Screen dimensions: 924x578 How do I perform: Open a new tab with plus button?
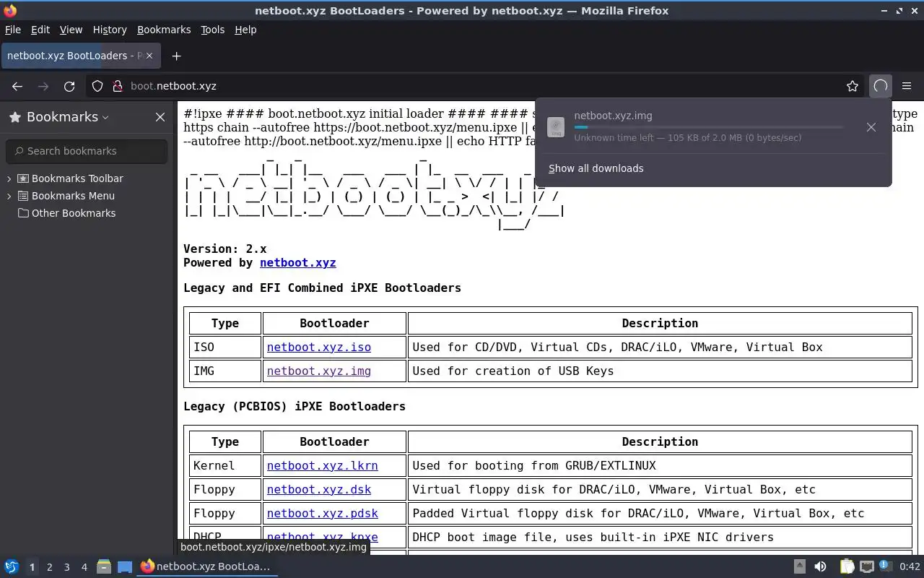click(176, 56)
